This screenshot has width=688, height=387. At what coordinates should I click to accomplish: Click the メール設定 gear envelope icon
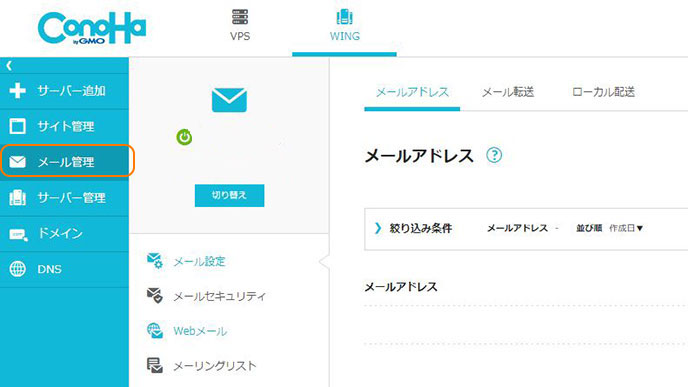pos(154,261)
